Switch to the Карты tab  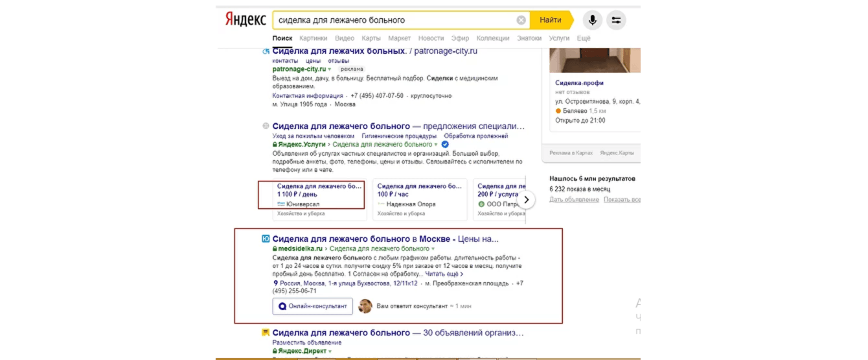click(371, 38)
